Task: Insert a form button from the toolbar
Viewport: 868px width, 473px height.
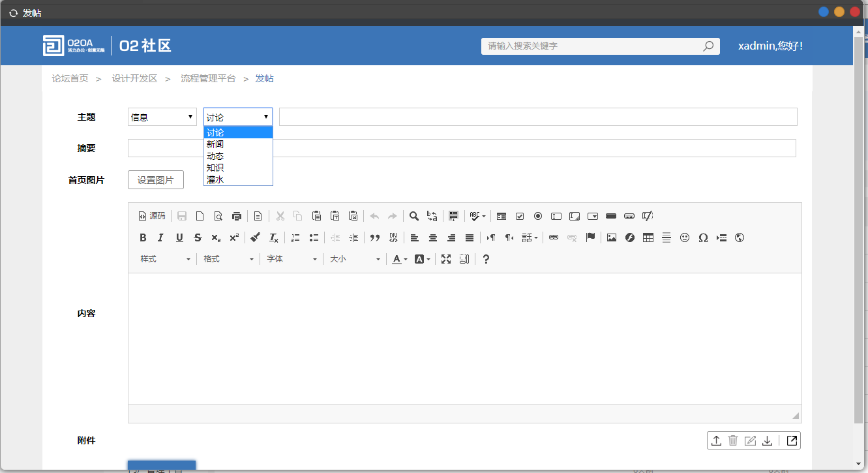Action: point(611,216)
